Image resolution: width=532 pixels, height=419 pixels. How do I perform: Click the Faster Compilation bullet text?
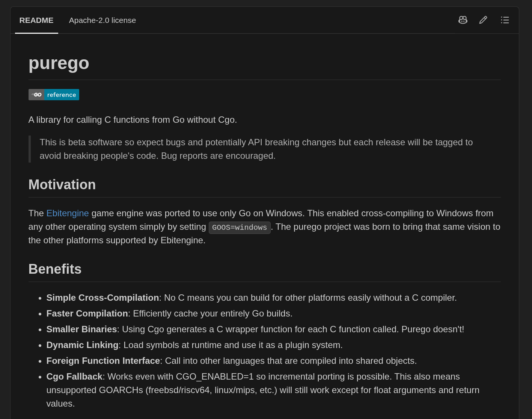click(x=169, y=313)
